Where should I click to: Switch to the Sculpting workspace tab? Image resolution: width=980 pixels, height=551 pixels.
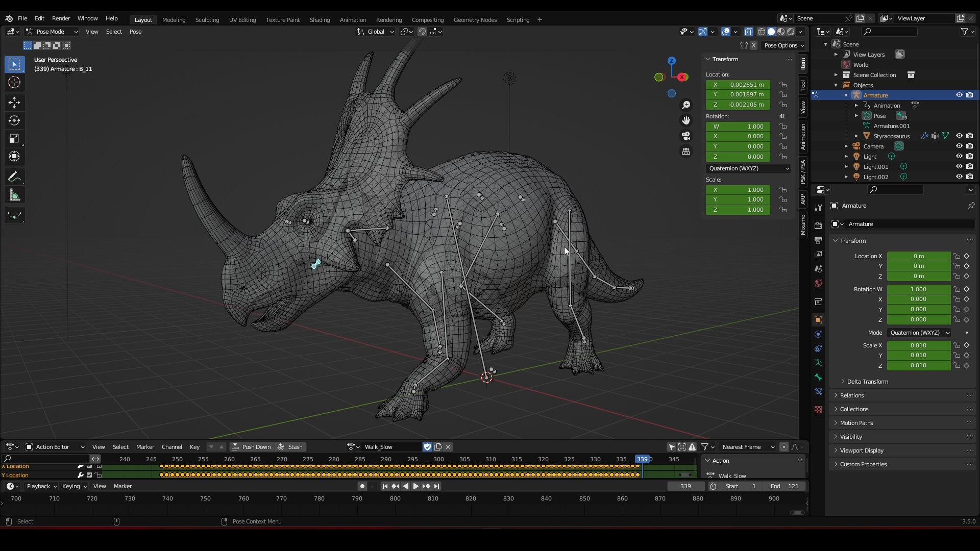click(207, 20)
